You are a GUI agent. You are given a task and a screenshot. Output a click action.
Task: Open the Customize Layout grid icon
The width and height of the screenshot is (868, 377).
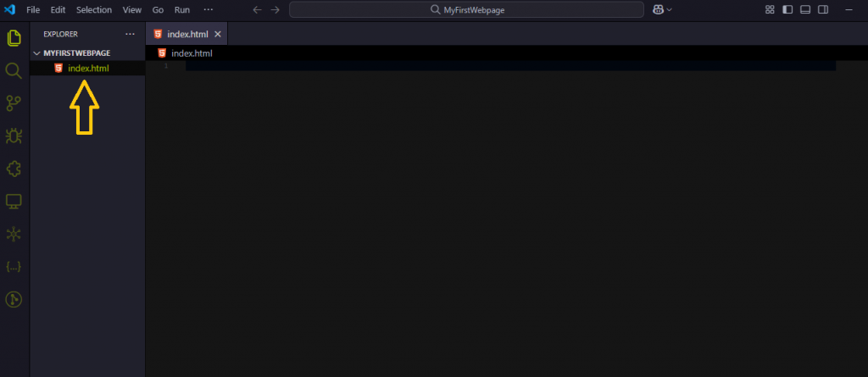click(770, 9)
